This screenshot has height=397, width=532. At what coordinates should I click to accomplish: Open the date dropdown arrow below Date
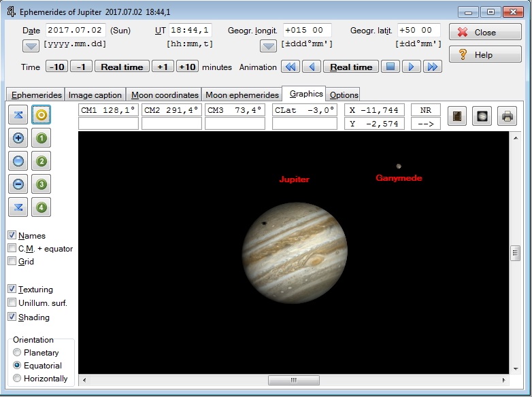point(31,46)
